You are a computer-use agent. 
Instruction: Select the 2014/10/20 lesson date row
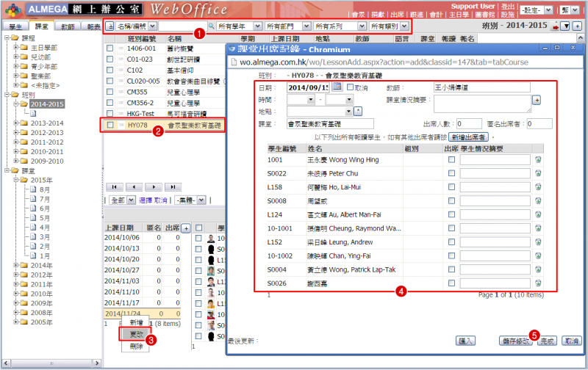pos(143,259)
